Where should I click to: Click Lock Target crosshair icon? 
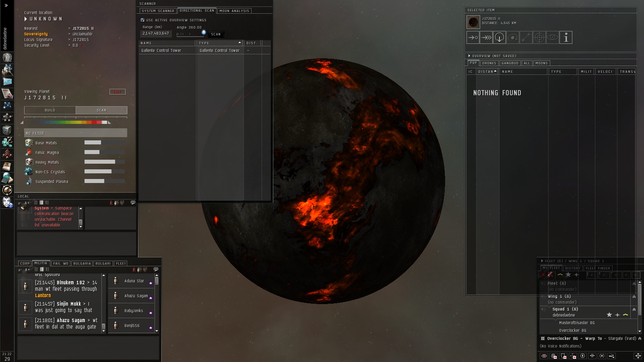539,37
